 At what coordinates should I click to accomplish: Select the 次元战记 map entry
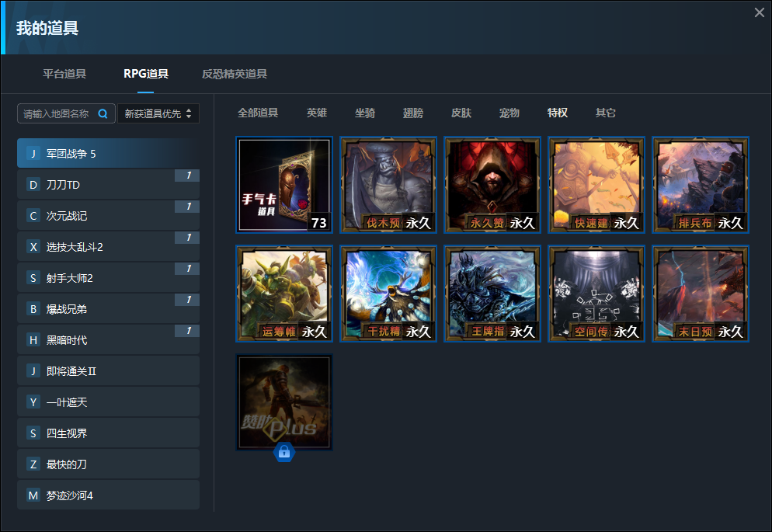(x=108, y=216)
